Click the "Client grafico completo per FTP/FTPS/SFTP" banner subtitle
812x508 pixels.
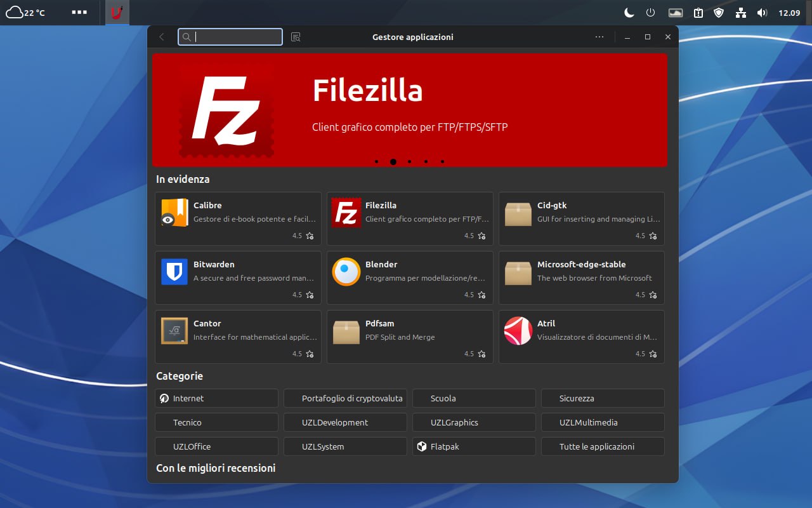(x=410, y=127)
